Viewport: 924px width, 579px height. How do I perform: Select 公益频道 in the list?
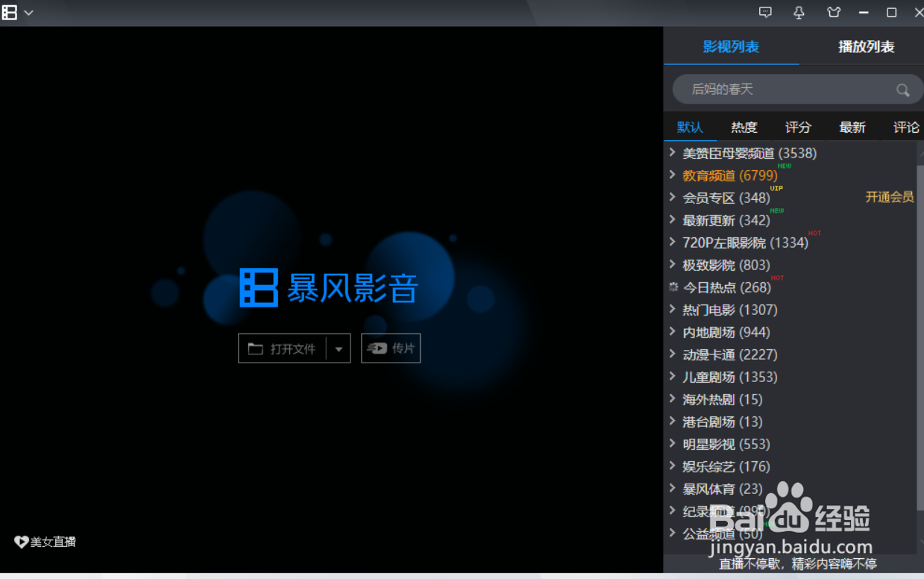coord(723,533)
